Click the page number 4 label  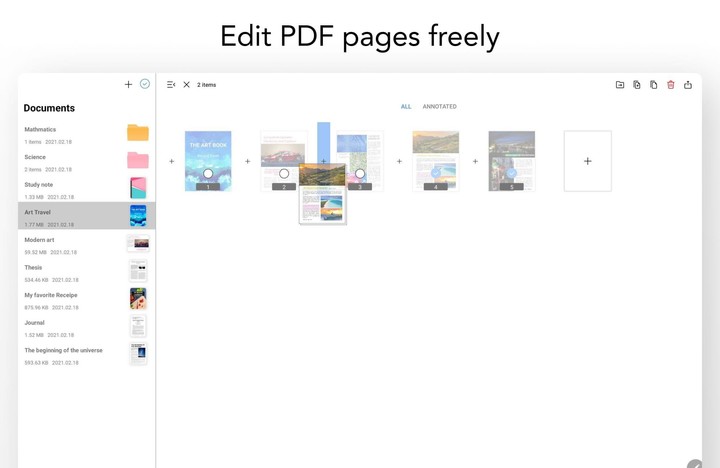(x=436, y=187)
